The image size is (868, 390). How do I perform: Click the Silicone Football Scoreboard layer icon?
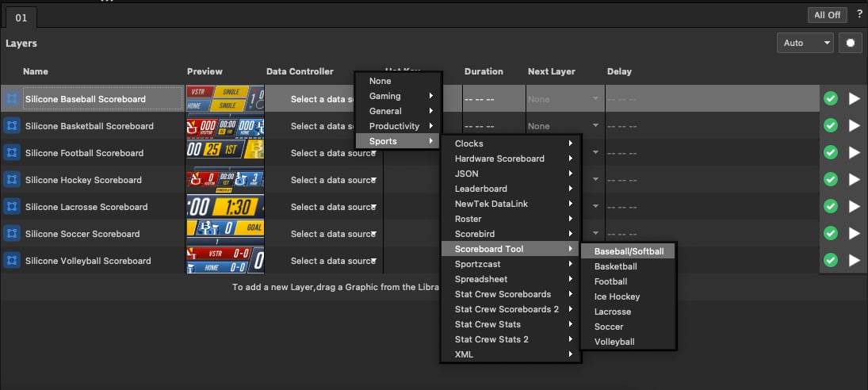click(12, 153)
